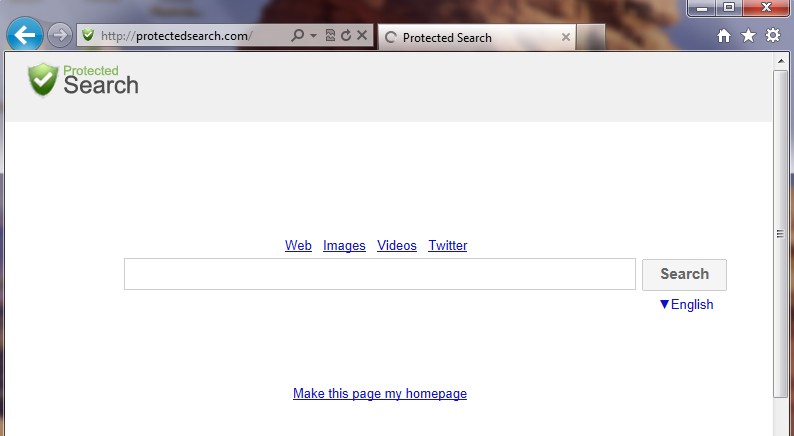Screen dimensions: 794x436
Task: Click the magnifier search icon in address bar
Action: [x=298, y=35]
